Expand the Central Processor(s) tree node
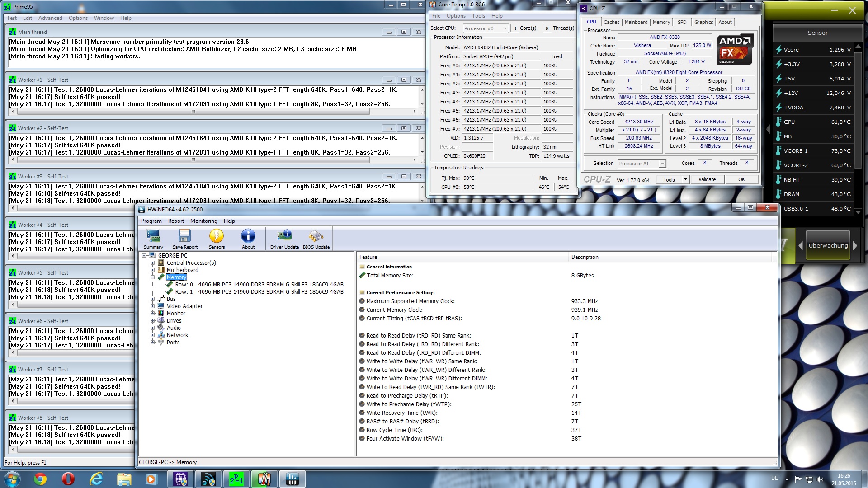868x488 pixels. click(153, 263)
